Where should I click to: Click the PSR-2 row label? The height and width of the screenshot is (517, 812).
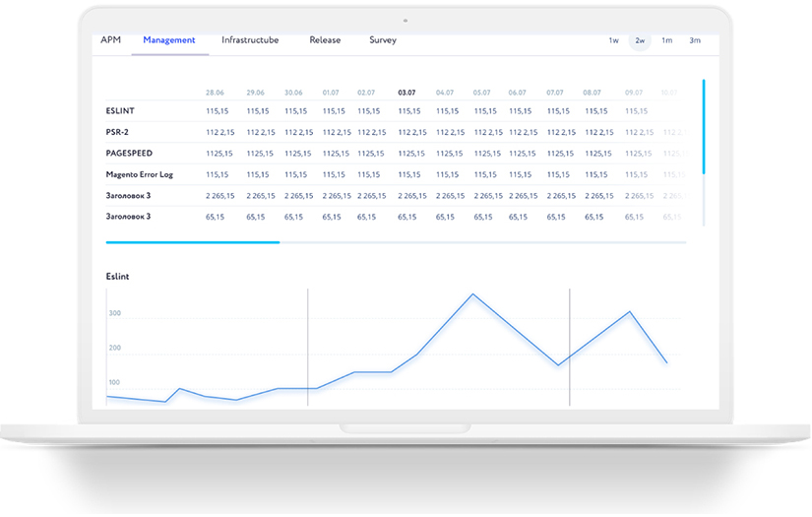[117, 132]
